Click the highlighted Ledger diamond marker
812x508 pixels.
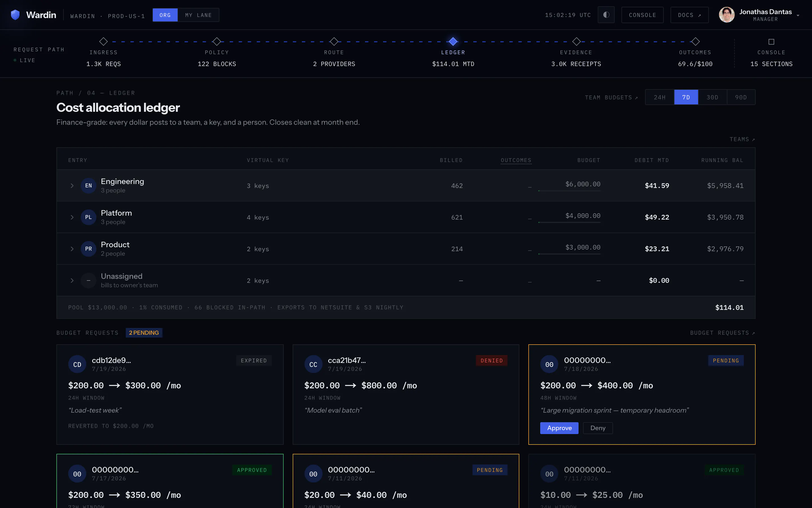pyautogui.click(x=453, y=41)
